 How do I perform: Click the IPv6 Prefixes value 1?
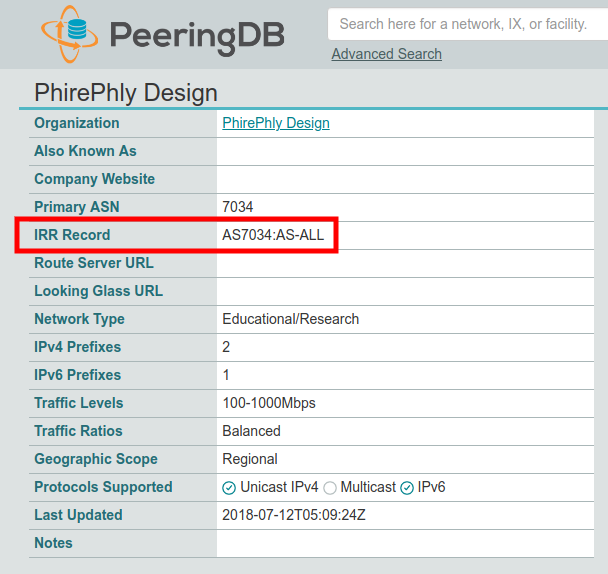(226, 375)
